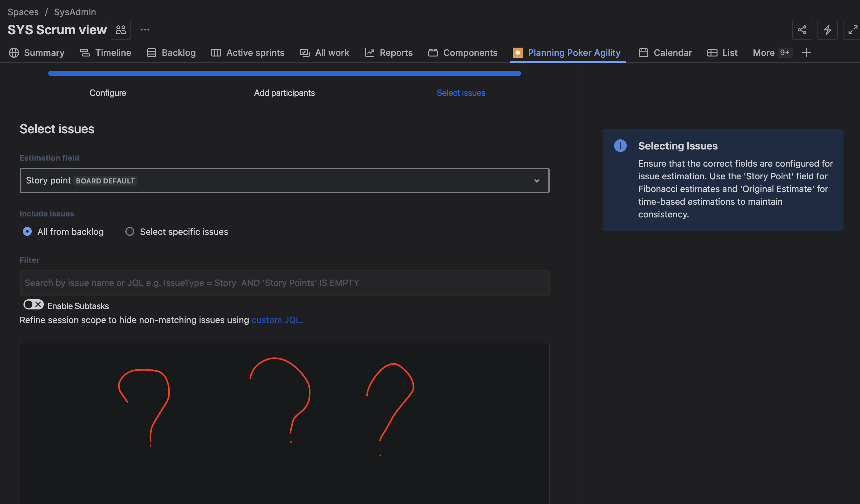Click the Selecting Issues heading
Screen dimensions: 860x504
tap(678, 146)
